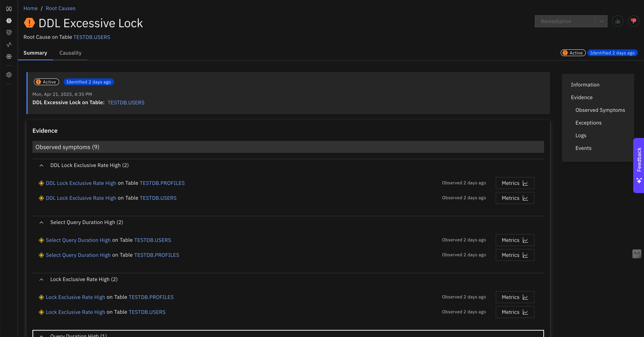Open the vertical Feedback side tab

click(x=639, y=160)
